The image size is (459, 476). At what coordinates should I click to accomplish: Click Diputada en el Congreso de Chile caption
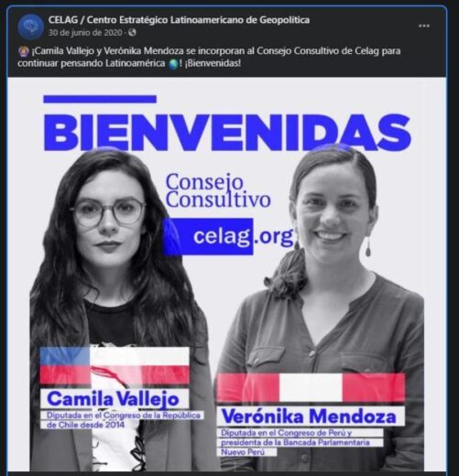click(124, 420)
